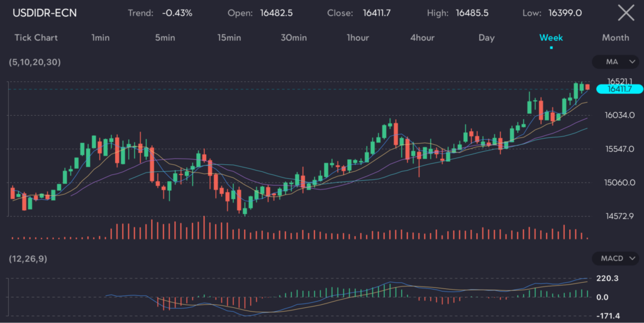Image resolution: width=644 pixels, height=323 pixels.
Task: Switch to the 30min timeframe
Action: [x=294, y=38]
